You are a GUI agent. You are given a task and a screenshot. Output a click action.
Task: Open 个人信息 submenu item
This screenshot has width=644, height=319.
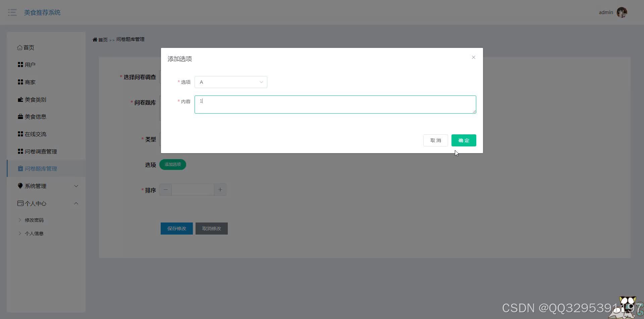coord(46,234)
